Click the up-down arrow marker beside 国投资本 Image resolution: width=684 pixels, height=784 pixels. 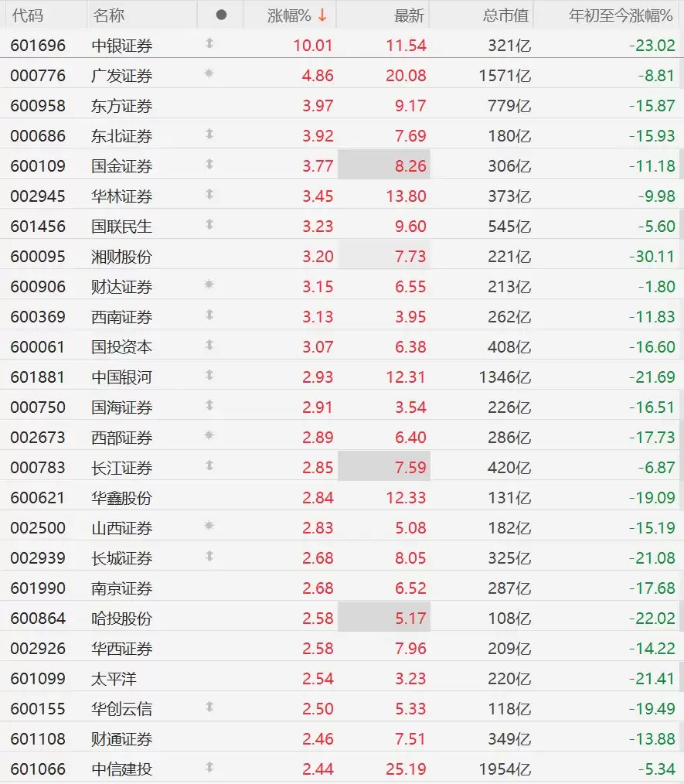209,345
